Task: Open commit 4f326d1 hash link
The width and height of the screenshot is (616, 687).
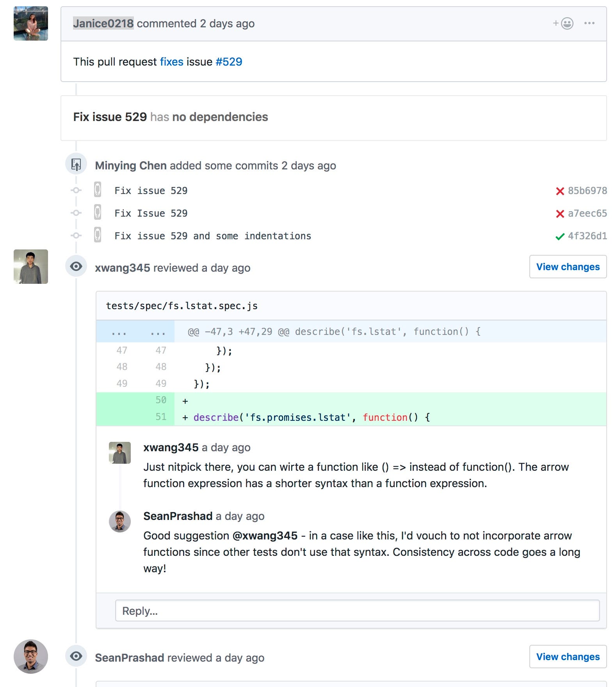Action: coord(587,236)
